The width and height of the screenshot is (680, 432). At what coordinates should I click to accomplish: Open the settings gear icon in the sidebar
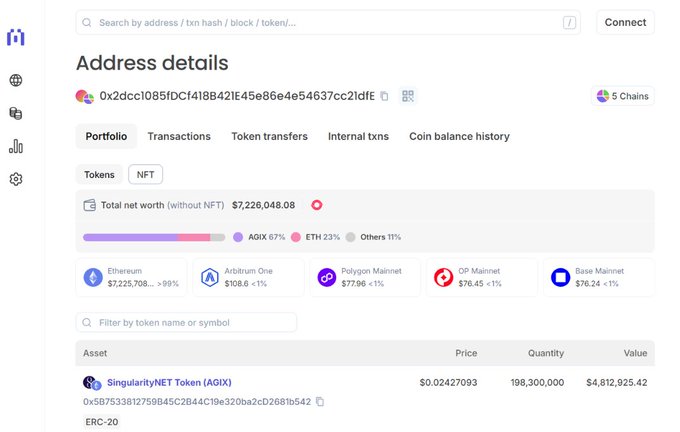[x=16, y=179]
